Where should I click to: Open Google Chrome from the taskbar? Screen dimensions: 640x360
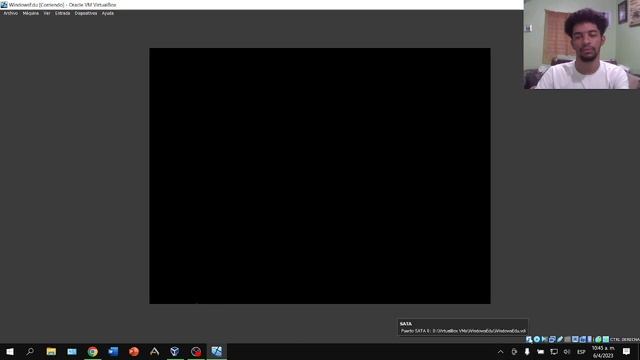(x=93, y=351)
